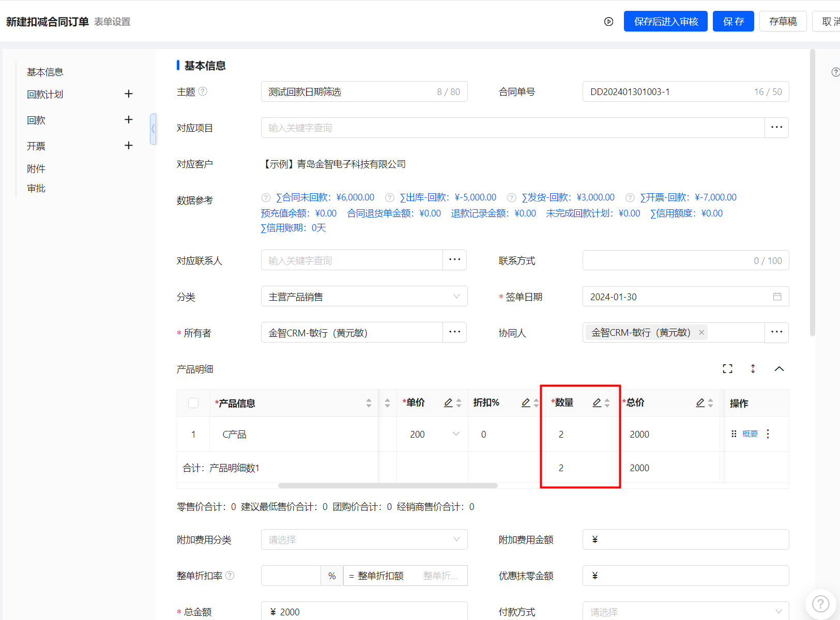
Task: Add a new 回款计划 with plus icon
Action: coord(129,94)
